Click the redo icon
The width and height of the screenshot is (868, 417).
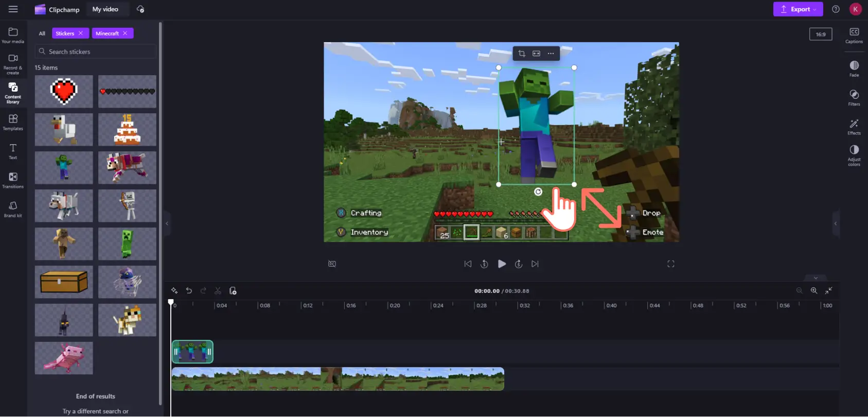[203, 291]
